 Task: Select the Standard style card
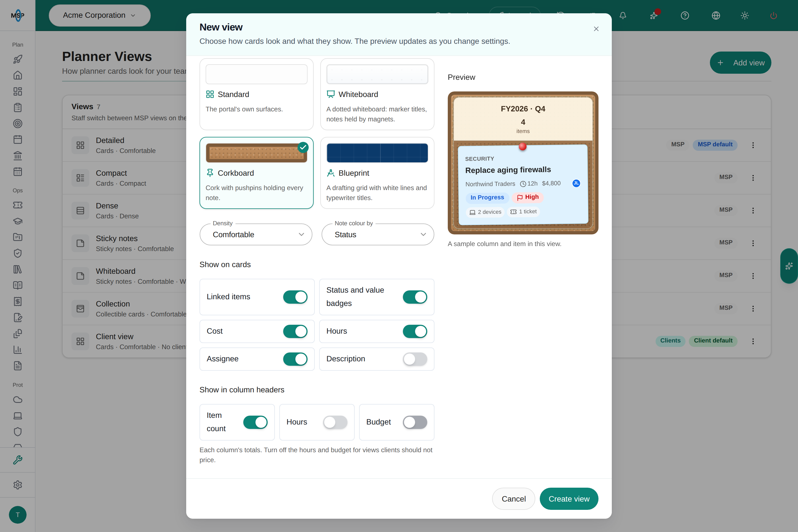pos(257,94)
